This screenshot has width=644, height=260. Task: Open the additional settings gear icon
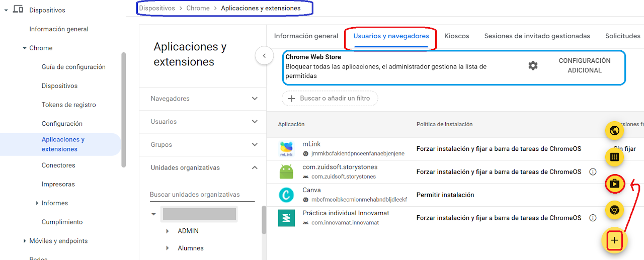point(533,65)
